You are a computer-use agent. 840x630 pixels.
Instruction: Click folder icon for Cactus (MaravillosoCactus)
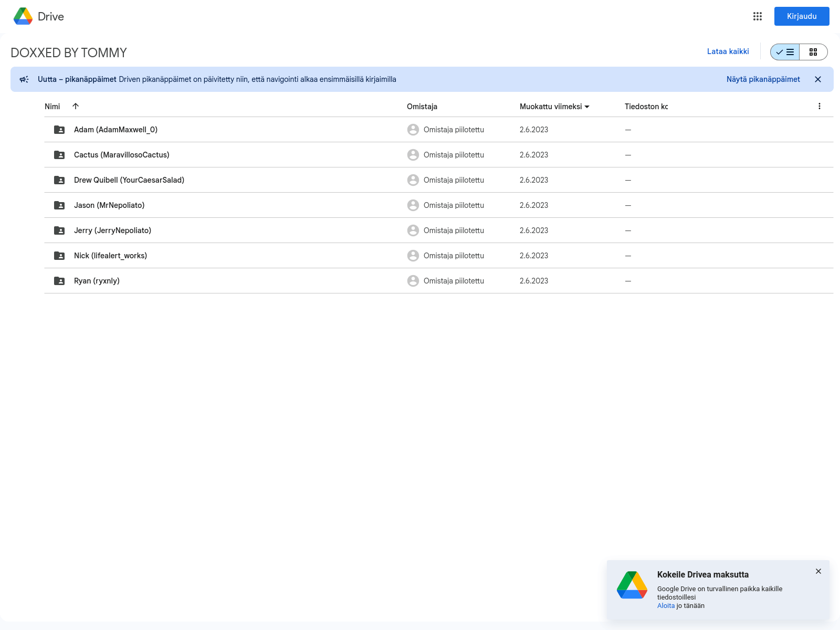[x=59, y=155]
